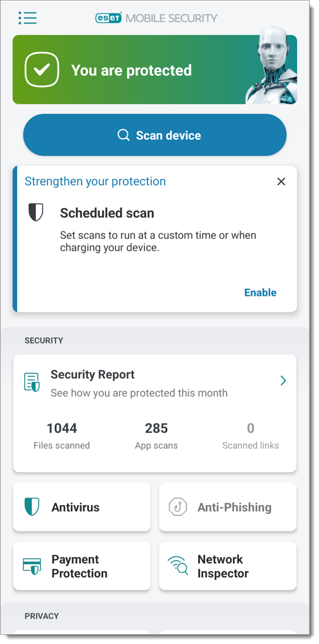This screenshot has height=644, width=319.
Task: Enable the Scheduled scan feature
Action: coord(260,293)
